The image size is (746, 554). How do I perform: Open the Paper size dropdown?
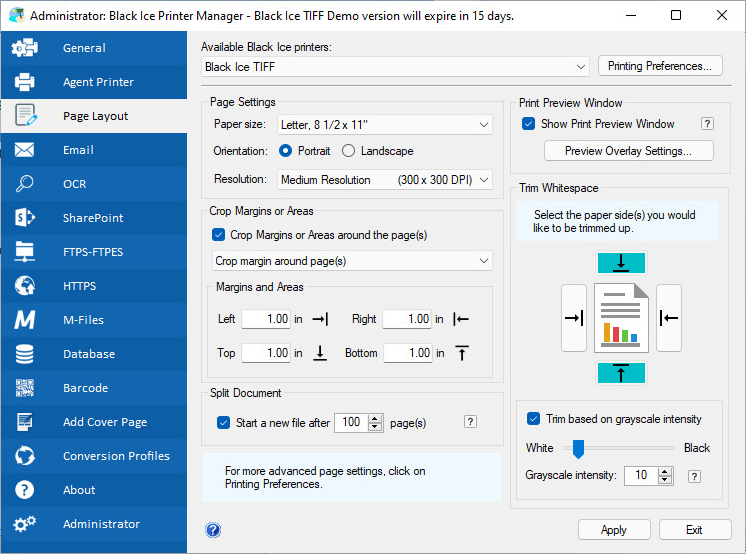[384, 125]
